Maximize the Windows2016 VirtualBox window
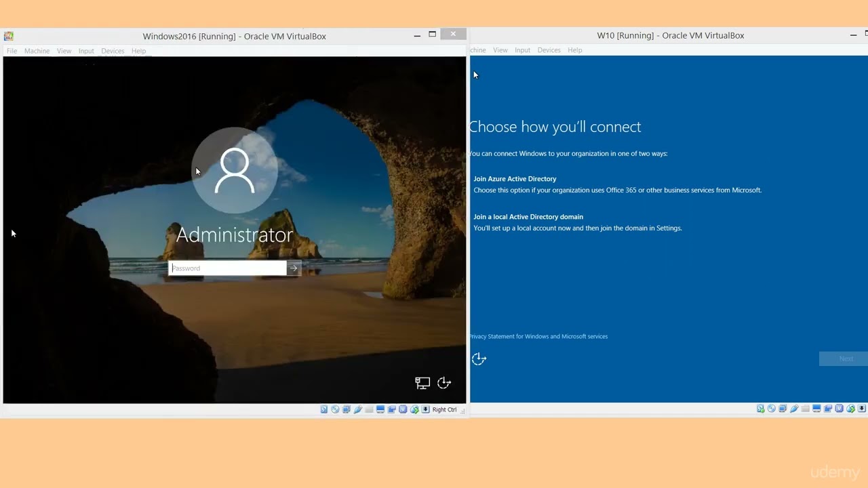 click(433, 35)
